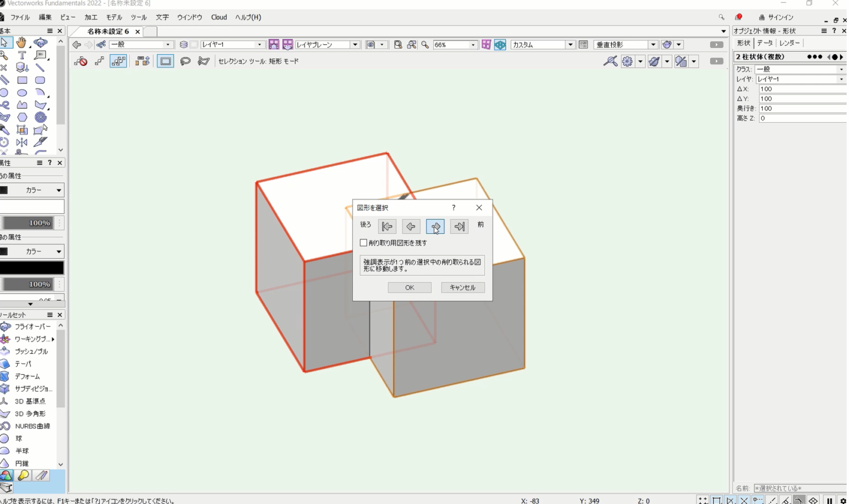Open the 編集 menu
Viewport: 849px width, 504px height.
tap(45, 17)
